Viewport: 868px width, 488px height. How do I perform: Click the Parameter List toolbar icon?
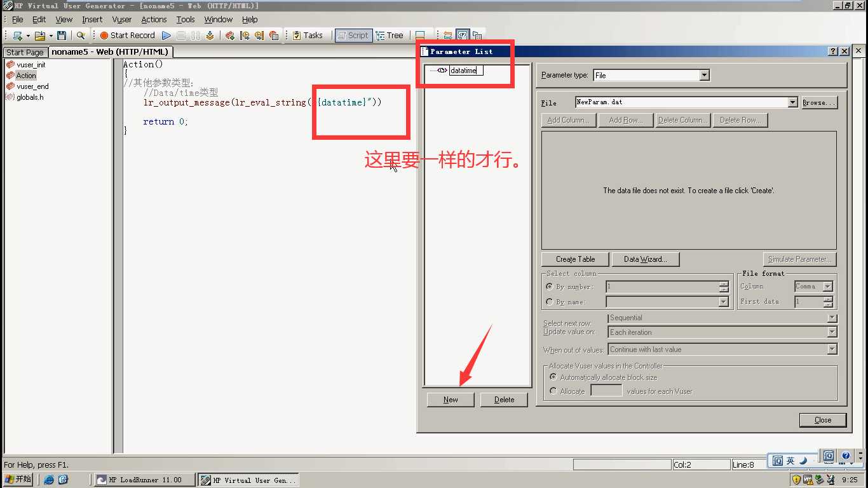coord(463,36)
